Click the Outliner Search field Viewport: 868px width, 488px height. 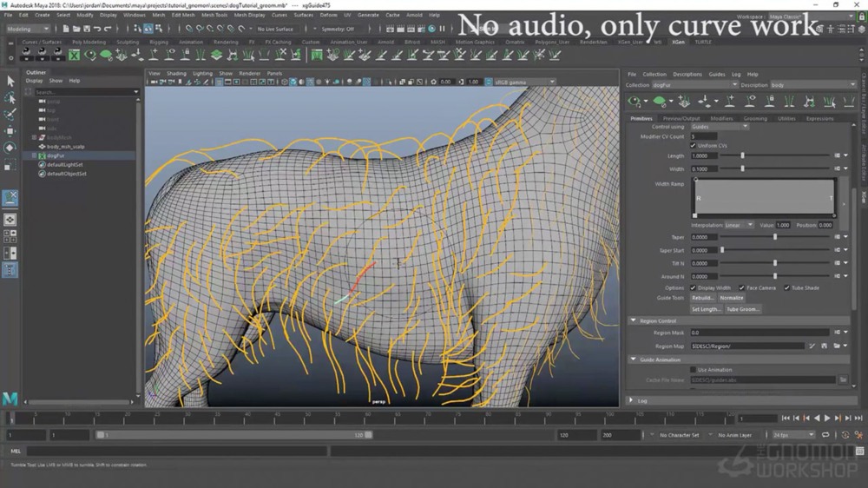click(x=86, y=92)
